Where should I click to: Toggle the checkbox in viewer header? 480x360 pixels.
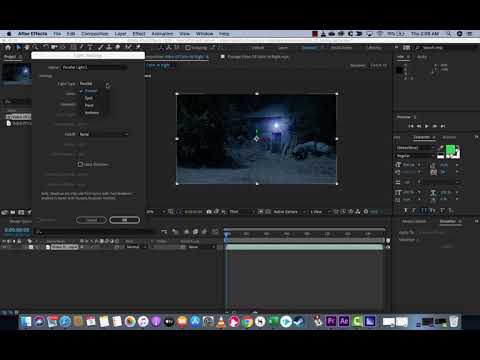[223, 57]
